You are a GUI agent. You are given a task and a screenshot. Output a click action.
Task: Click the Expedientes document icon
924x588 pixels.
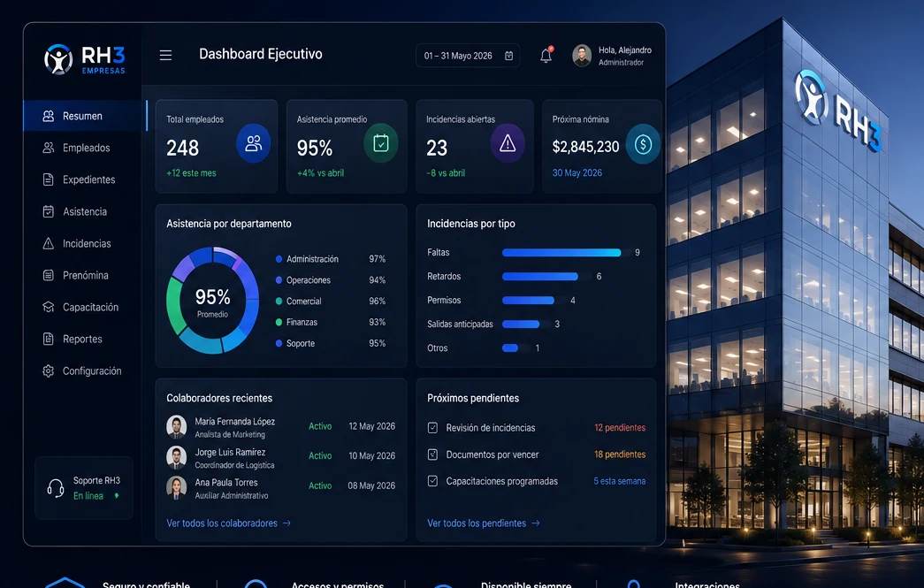point(49,179)
